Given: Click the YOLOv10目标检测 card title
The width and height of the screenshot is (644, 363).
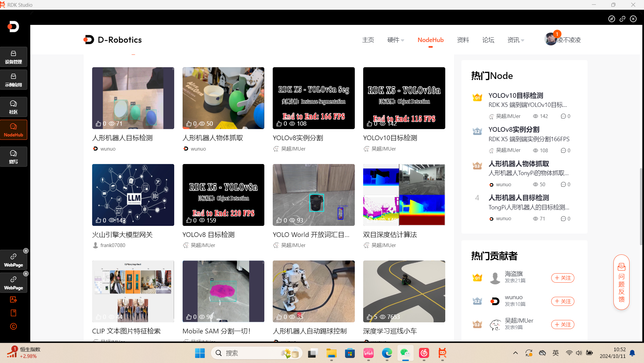Looking at the screenshot, I should tap(390, 138).
